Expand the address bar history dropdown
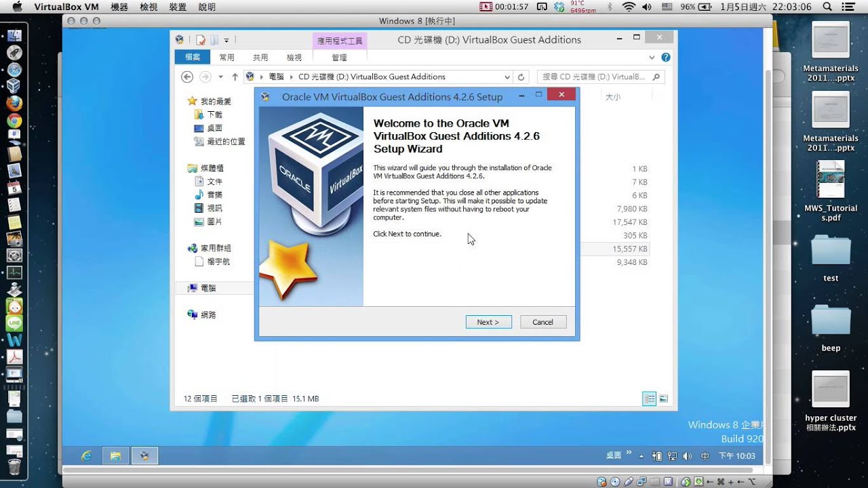868x488 pixels. (x=507, y=77)
